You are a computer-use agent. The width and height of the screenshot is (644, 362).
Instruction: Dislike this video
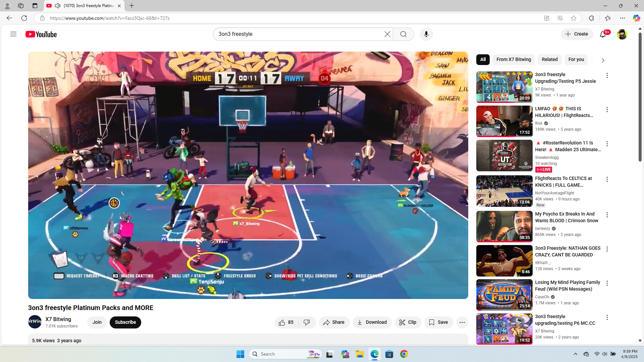(307, 322)
